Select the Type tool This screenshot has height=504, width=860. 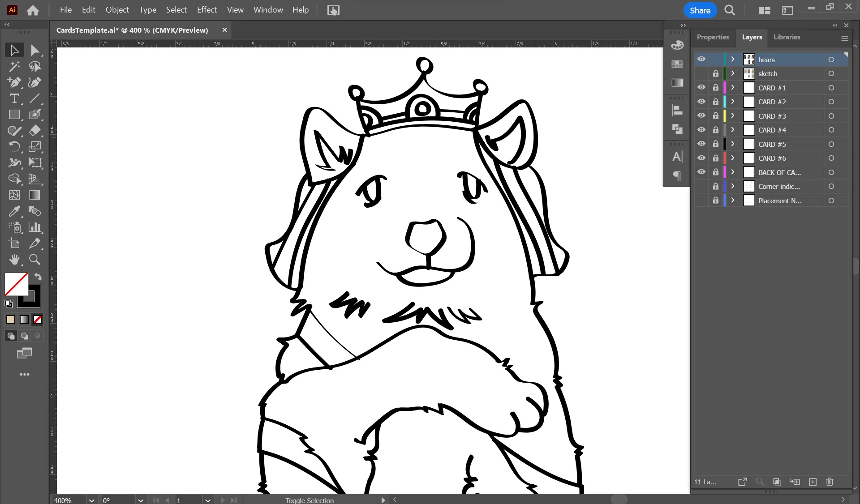tap(14, 98)
